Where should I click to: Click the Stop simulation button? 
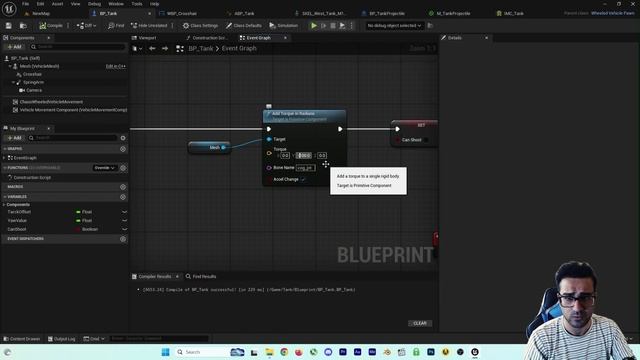(333, 26)
